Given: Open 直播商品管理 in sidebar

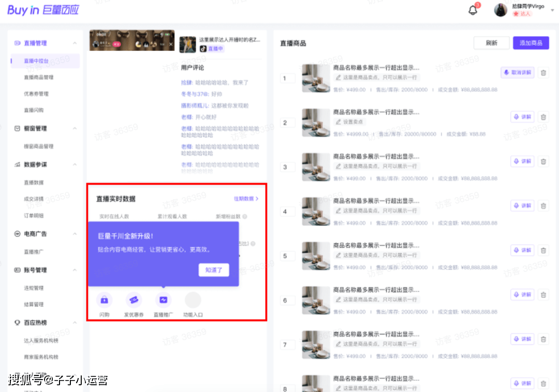Looking at the screenshot, I should (x=38, y=77).
